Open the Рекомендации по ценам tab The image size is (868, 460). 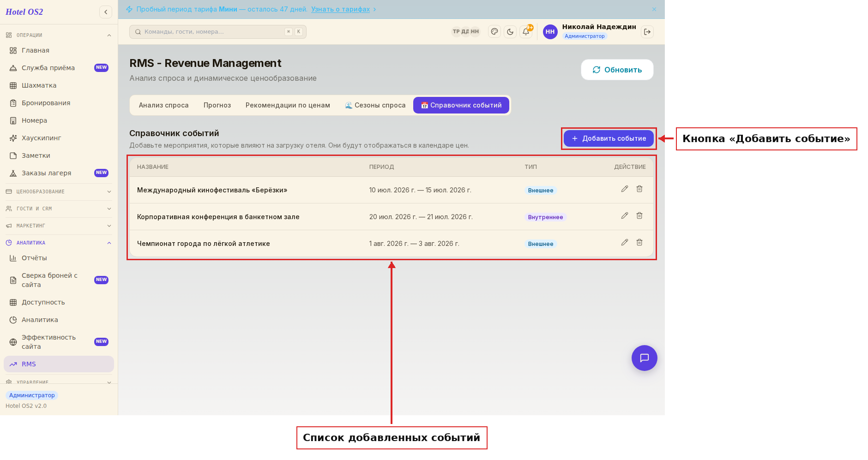(288, 105)
